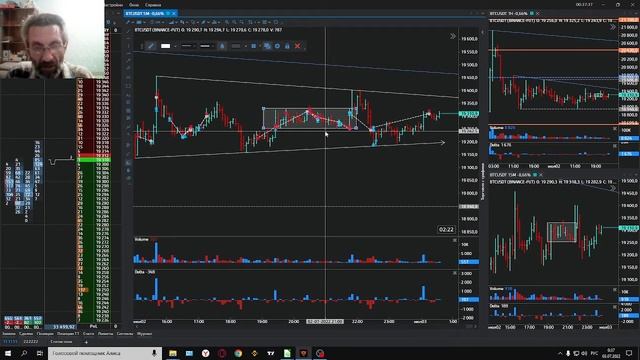640x360 pixels.
Task: Click the highlighted date label on time axis
Action: click(325, 322)
